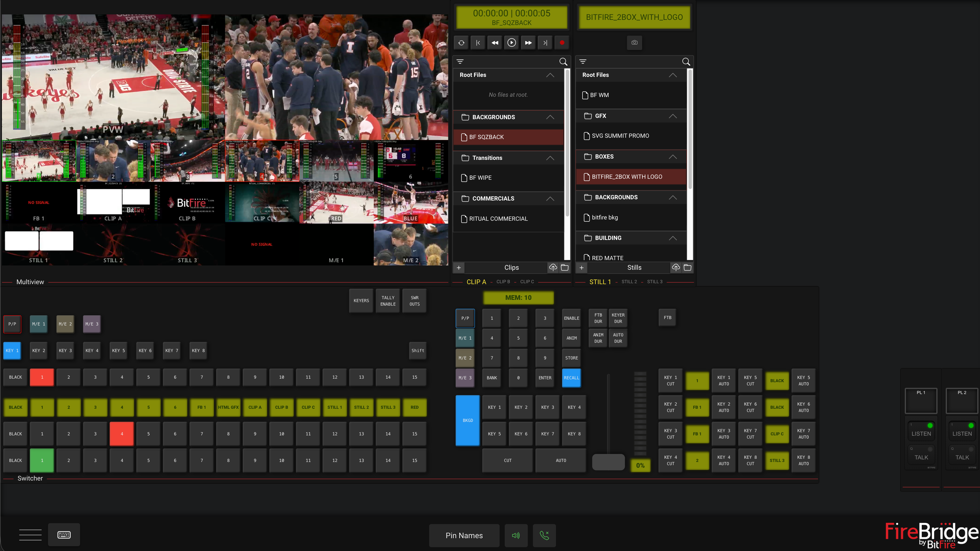Viewport: 980px width, 551px height.
Task: Collapse the Clips BACKGROUNDS folder
Action: pyautogui.click(x=550, y=117)
